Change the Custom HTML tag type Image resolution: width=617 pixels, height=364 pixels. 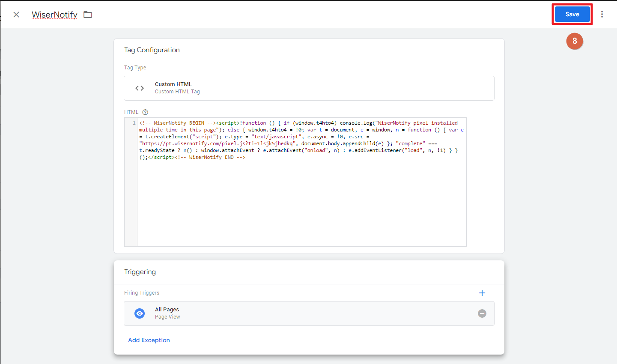point(309,88)
